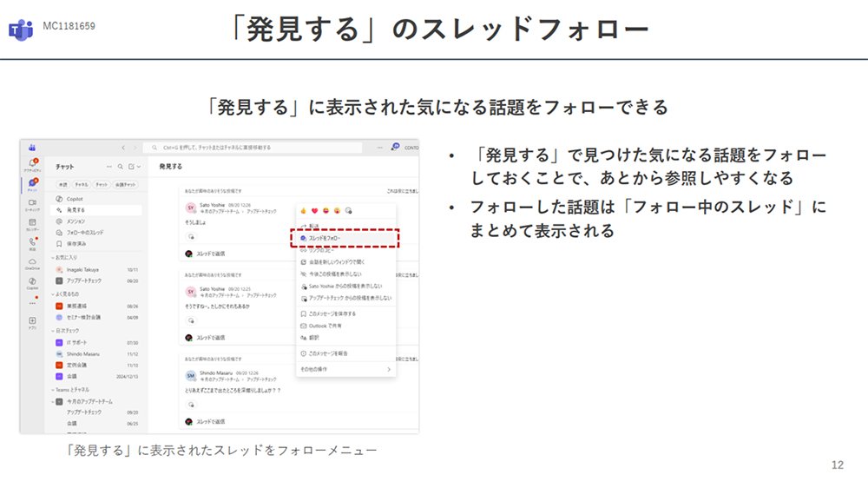This screenshot has width=868, height=488.
Task: Collapse the 日次チェック section
Action: click(53, 331)
